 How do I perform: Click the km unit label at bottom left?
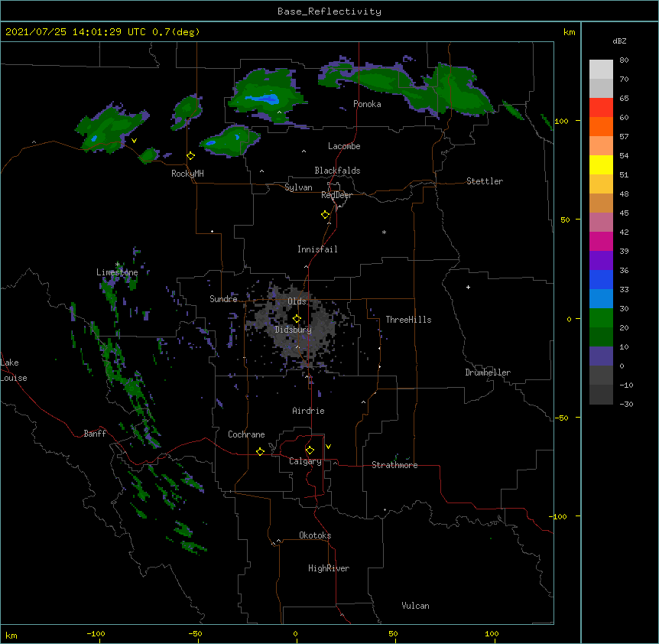click(x=11, y=635)
